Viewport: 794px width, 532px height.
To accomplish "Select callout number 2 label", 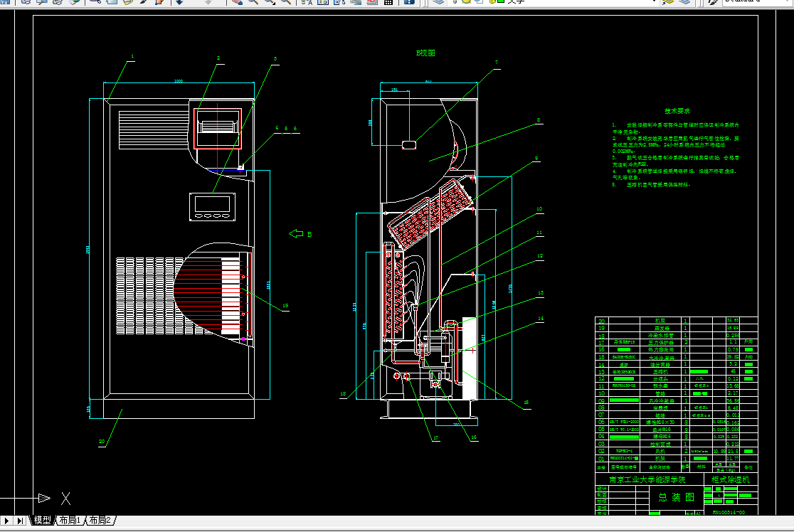I will pos(218,58).
